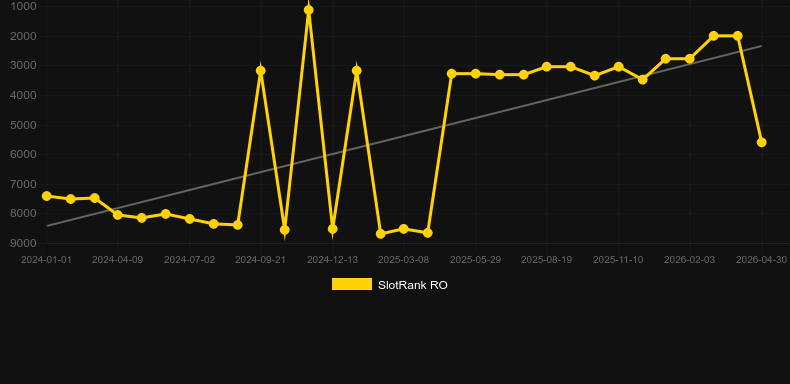Viewport: 790px width, 384px height.
Task: Click the 6000 y-axis rank label
Action: 24,154
